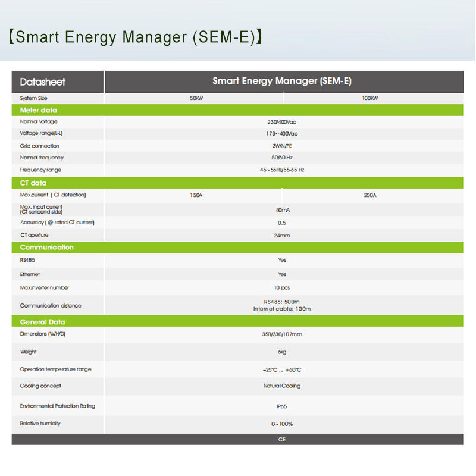Select the IP65 protection rating value
The height and width of the screenshot is (476, 476).
(282, 406)
